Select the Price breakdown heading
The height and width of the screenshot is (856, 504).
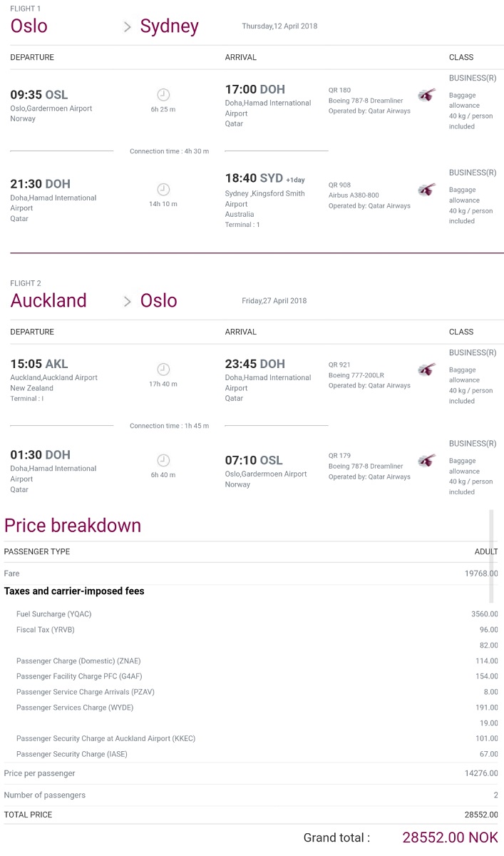tap(73, 526)
